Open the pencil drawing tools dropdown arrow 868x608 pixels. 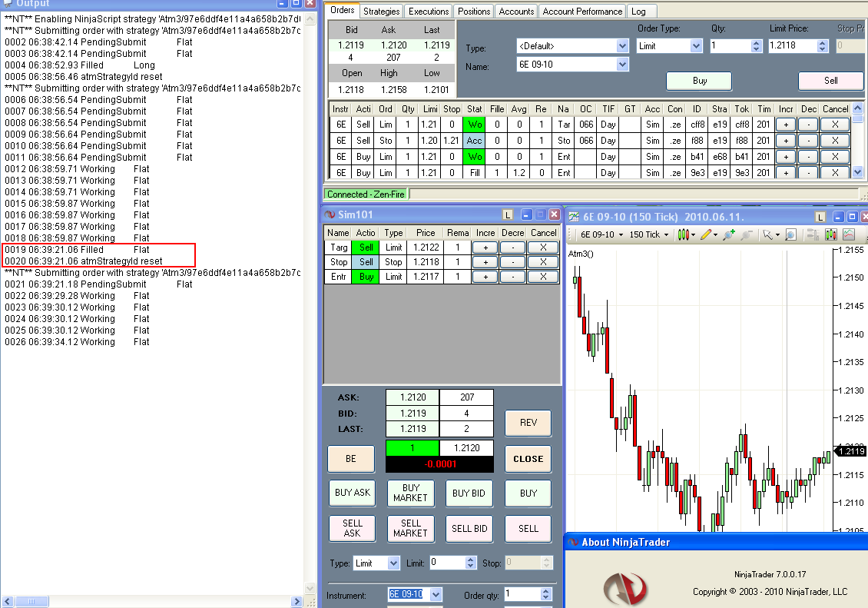pos(716,234)
